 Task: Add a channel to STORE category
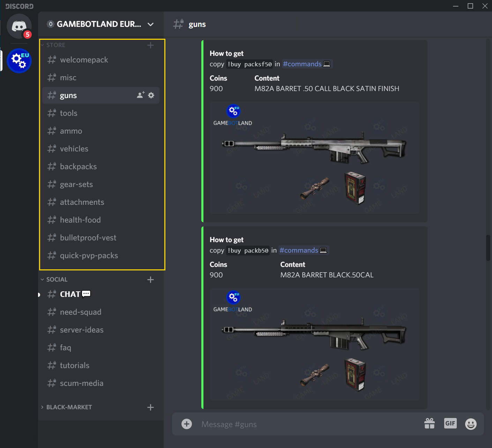coord(150,45)
